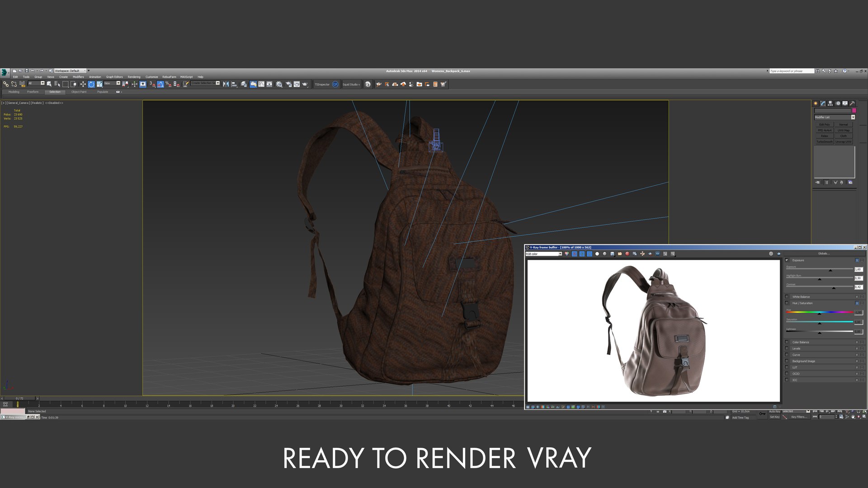Viewport: 868px width, 488px height.
Task: Uncheck the Exposure checkbox
Action: tap(787, 260)
